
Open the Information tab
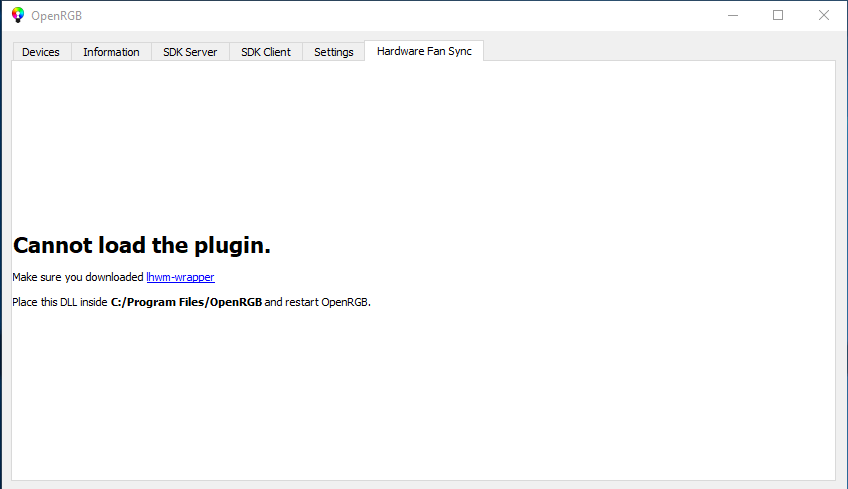click(111, 52)
